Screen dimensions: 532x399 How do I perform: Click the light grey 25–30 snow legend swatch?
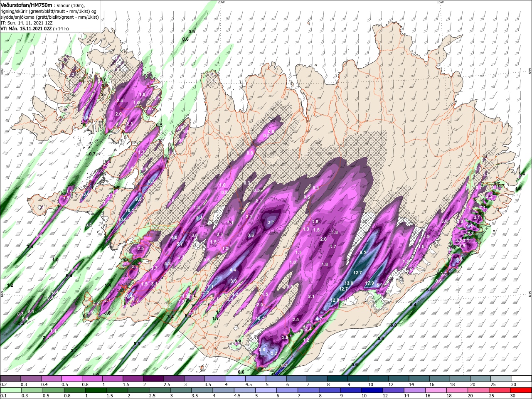[x=501, y=379]
